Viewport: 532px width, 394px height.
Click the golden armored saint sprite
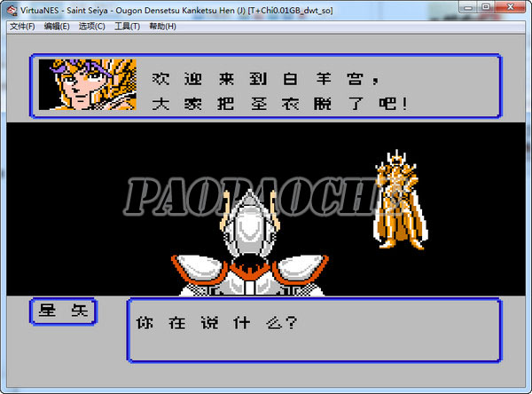pyautogui.click(x=401, y=200)
